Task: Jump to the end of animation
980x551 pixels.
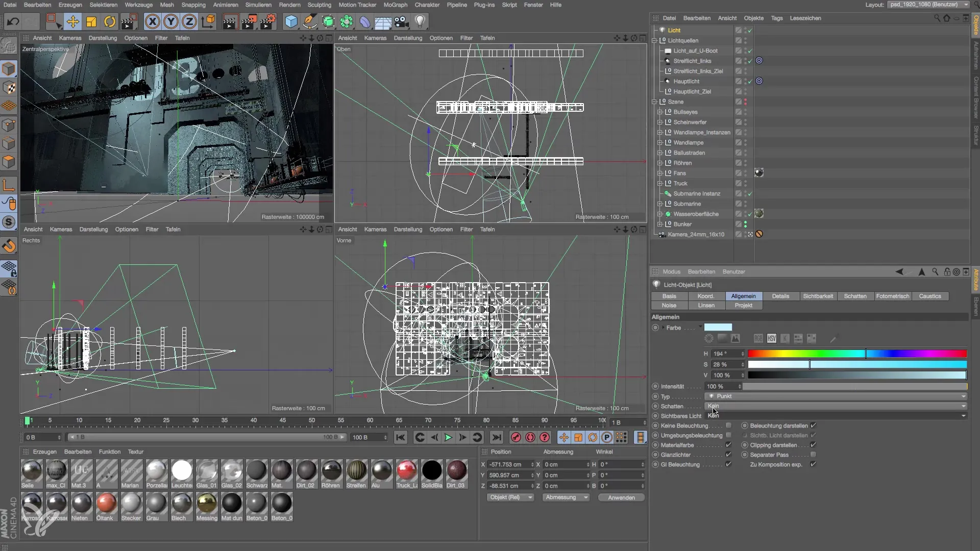Action: pos(496,437)
